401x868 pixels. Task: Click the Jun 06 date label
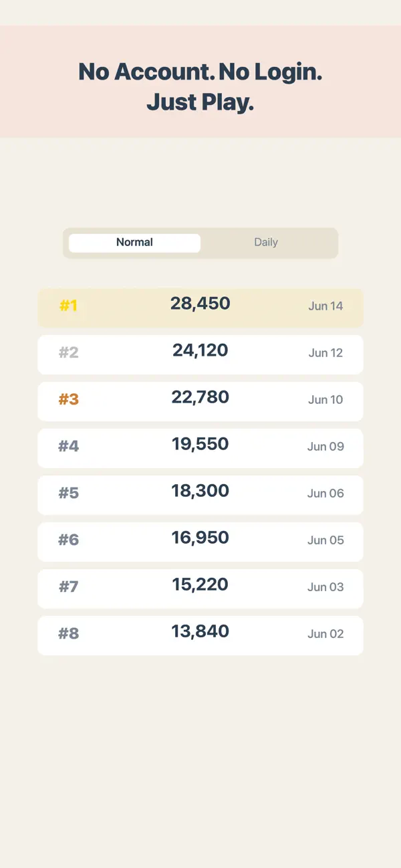(325, 494)
